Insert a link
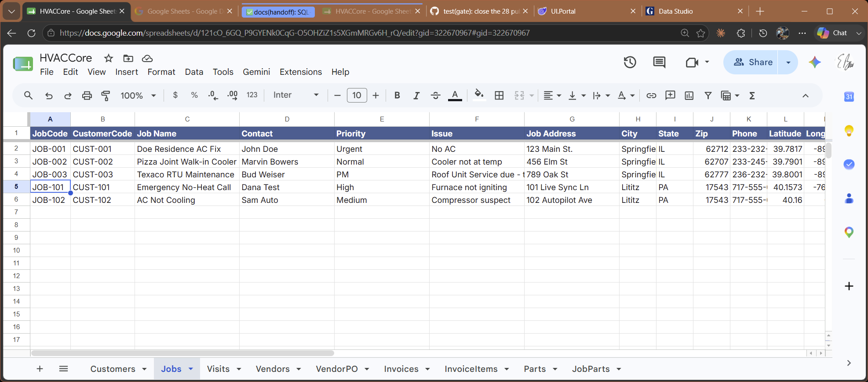The width and height of the screenshot is (868, 382). tap(651, 95)
